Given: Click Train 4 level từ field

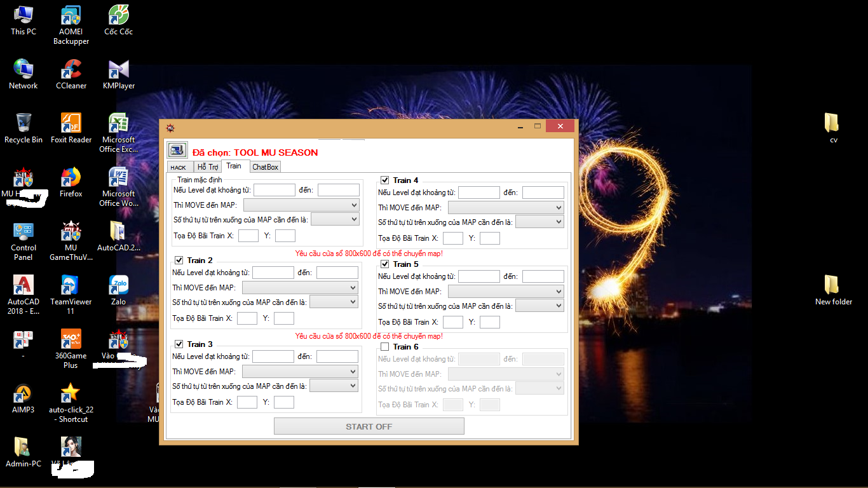Looking at the screenshot, I should (x=479, y=193).
